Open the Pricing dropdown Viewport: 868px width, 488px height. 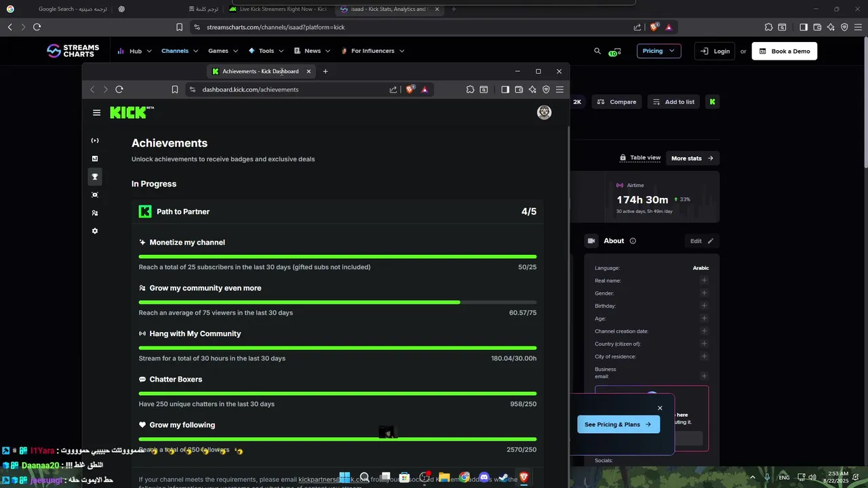(658, 51)
